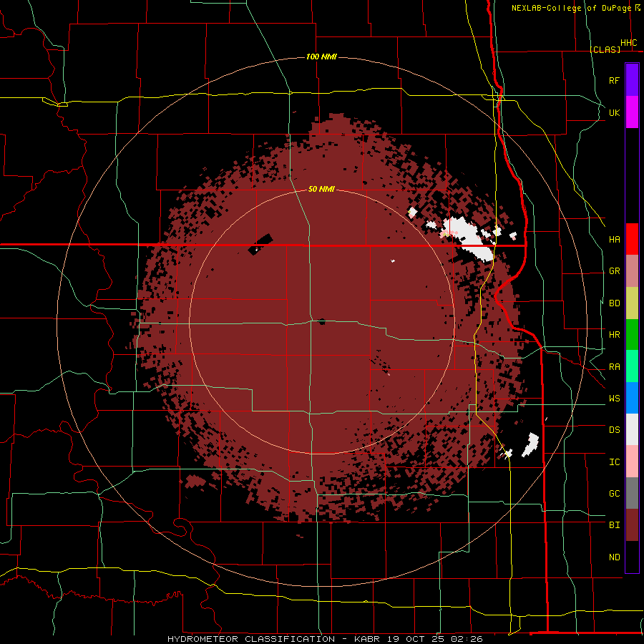This screenshot has height=644, width=644.
Task: Click the ND black legend swatch
Action: click(632, 557)
